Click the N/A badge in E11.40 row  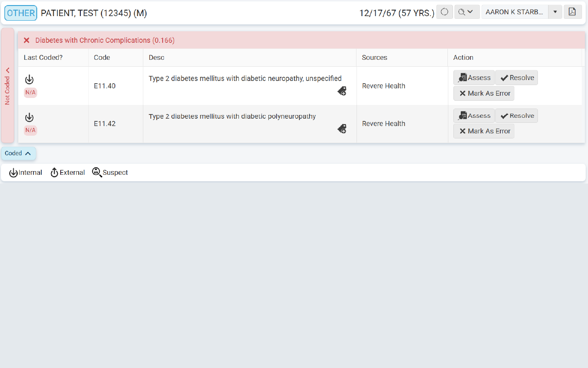[30, 92]
